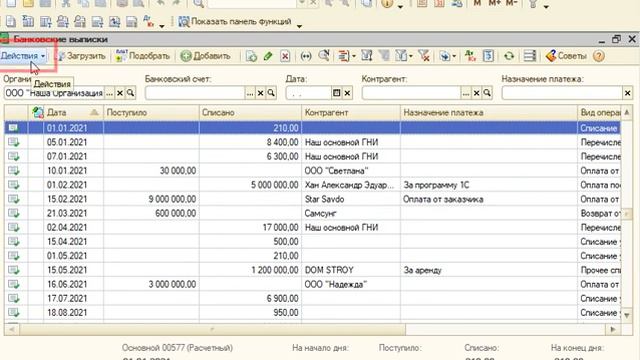Image resolution: width=640 pixels, height=360 pixels.
Task: Expand the arrow next to view mode icon
Action: pyautogui.click(x=353, y=56)
